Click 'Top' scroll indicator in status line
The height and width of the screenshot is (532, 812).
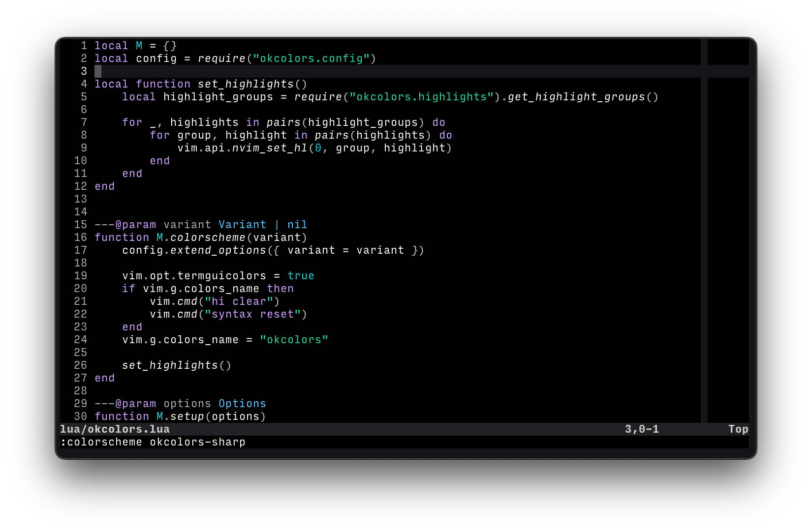(738, 429)
